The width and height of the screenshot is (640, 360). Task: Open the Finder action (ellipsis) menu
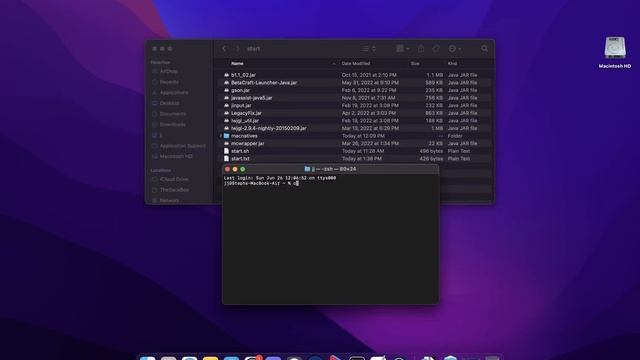click(x=454, y=49)
